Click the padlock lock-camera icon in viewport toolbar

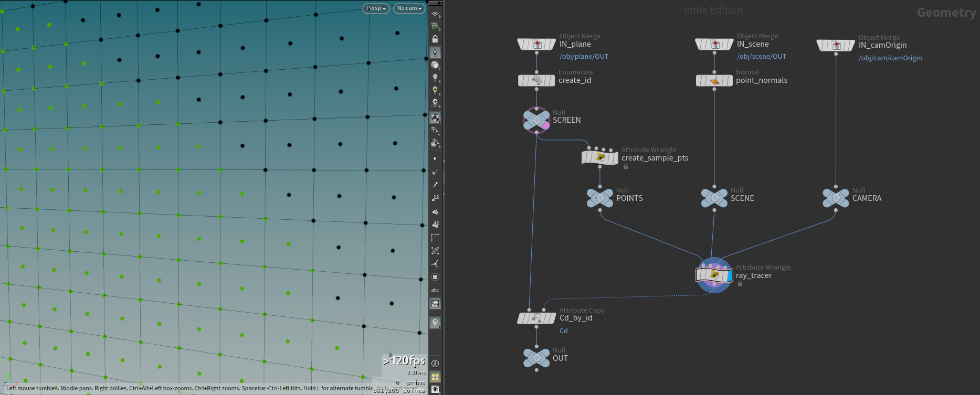(435, 39)
